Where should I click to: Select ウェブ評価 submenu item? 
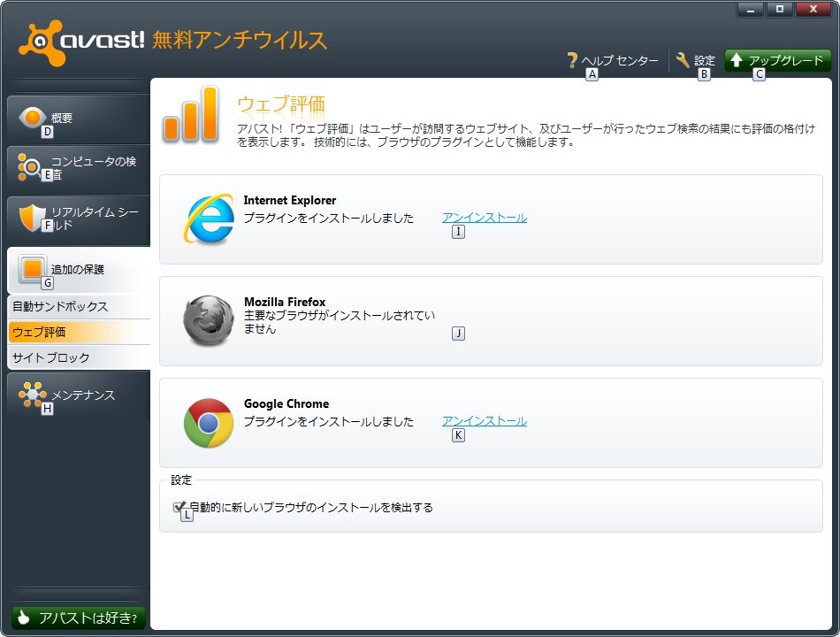80,332
